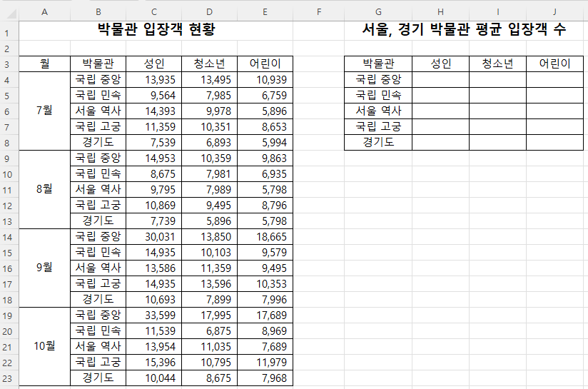The image size is (588, 389).
Task: Click 국립 고궁 in the summary table
Action: (x=378, y=127)
